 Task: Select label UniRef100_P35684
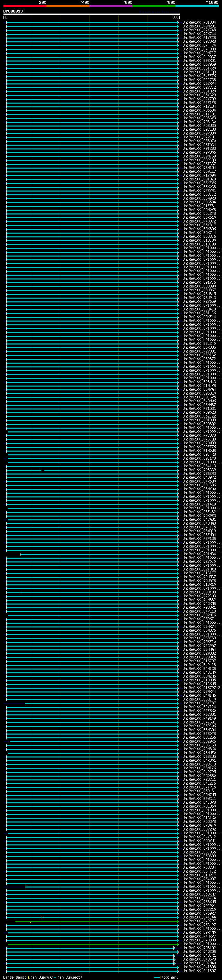coord(199,110)
